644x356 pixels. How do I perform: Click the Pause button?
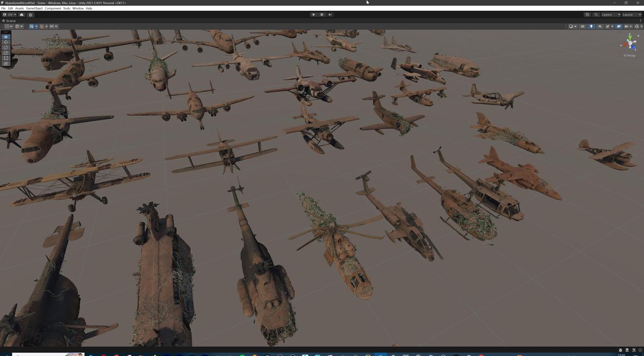pos(321,14)
